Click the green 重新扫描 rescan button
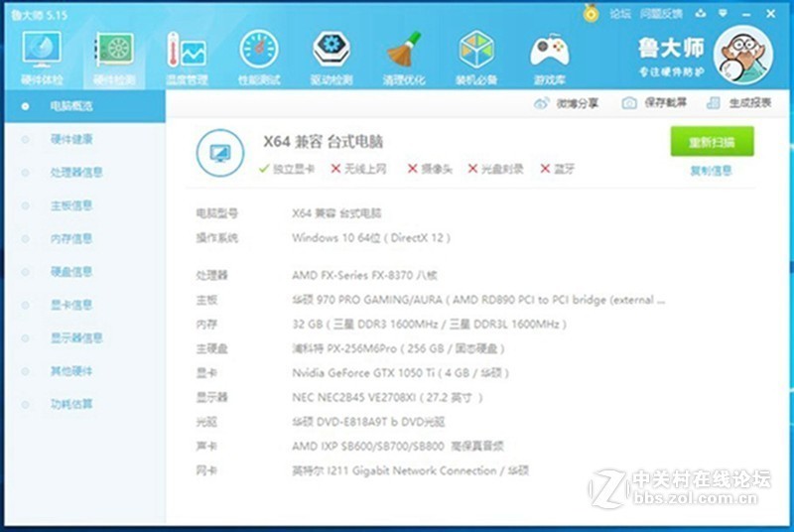This screenshot has width=794, height=532. [x=712, y=142]
